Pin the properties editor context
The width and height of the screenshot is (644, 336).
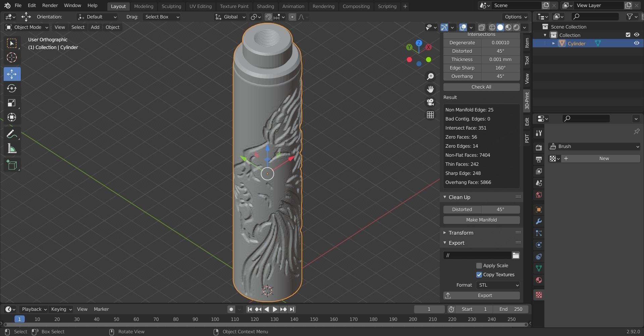pyautogui.click(x=636, y=131)
